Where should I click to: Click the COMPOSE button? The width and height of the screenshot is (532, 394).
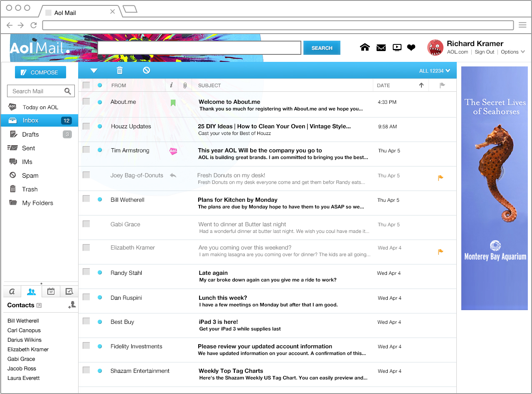(x=40, y=72)
